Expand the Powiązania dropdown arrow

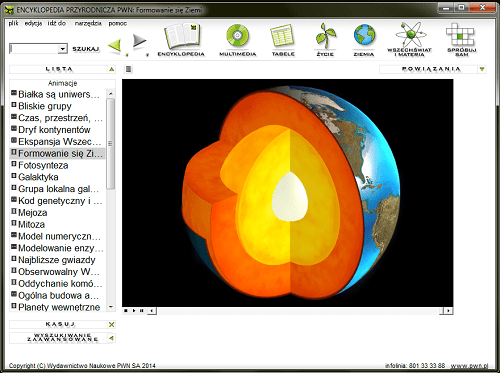482,69
